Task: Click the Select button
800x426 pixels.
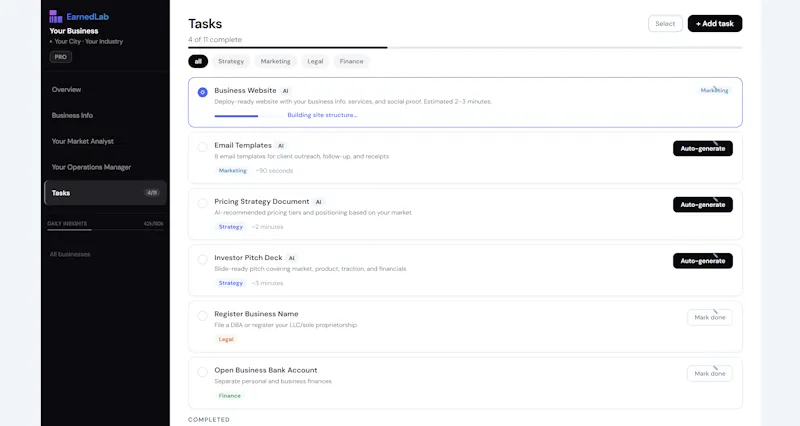Action: click(x=665, y=23)
